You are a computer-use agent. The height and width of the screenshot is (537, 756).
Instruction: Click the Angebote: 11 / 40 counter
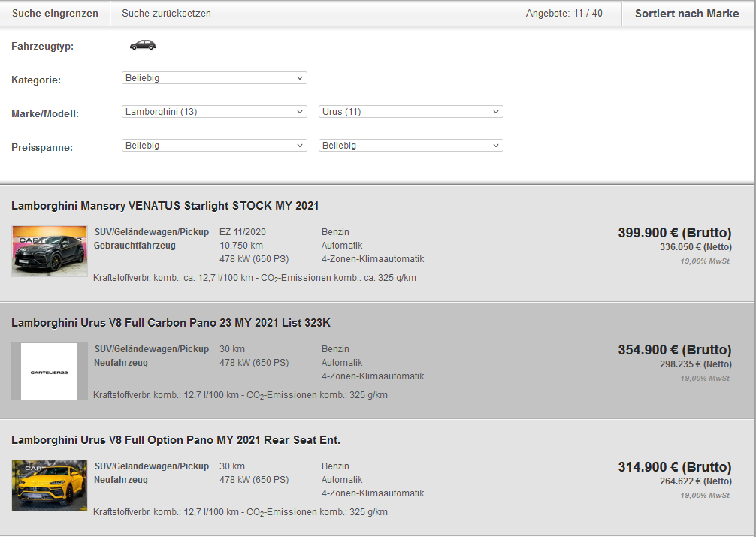coord(564,13)
